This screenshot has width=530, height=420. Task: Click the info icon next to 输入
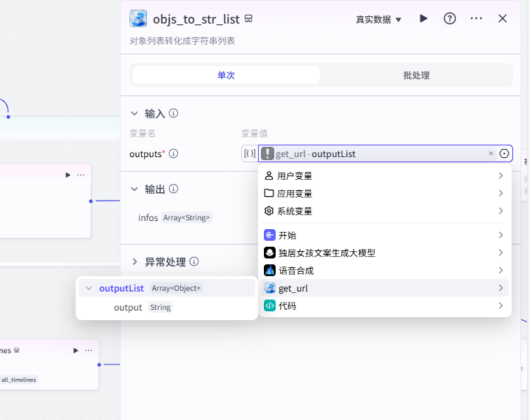coord(173,113)
